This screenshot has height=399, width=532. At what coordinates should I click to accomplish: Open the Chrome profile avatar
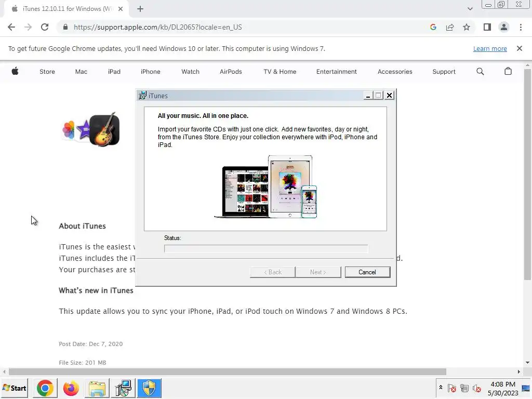coord(504,27)
